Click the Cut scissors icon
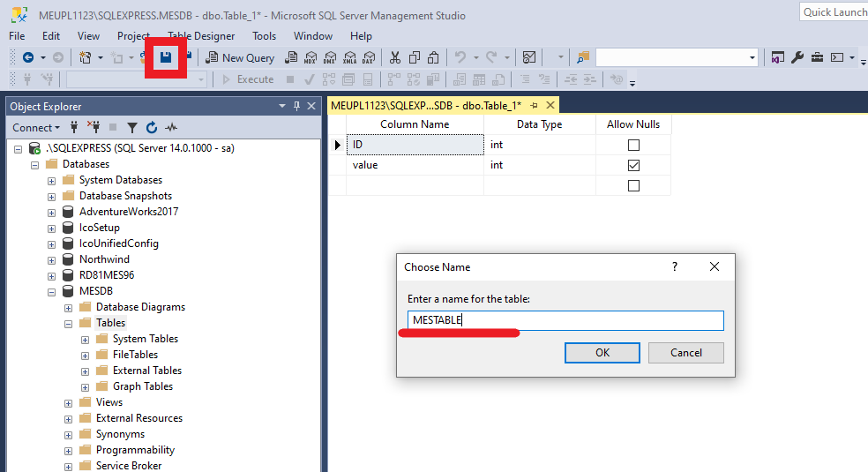This screenshot has width=868, height=472. coord(394,57)
